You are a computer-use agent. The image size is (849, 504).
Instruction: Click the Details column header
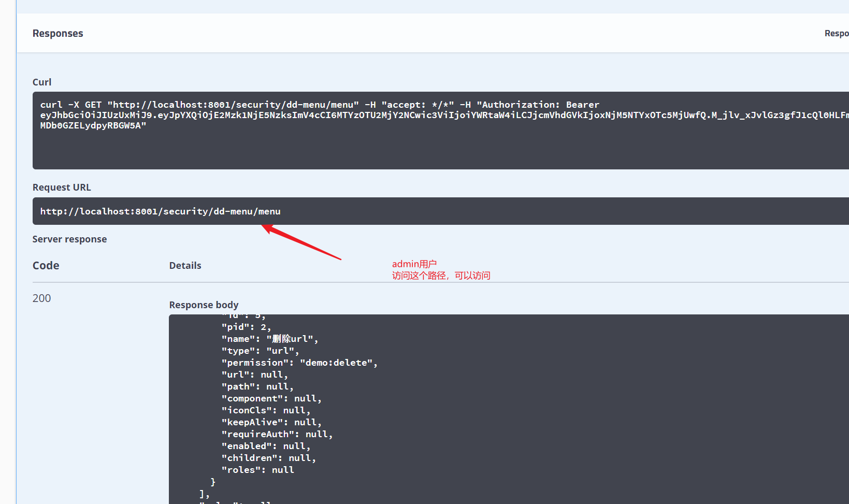tap(185, 265)
